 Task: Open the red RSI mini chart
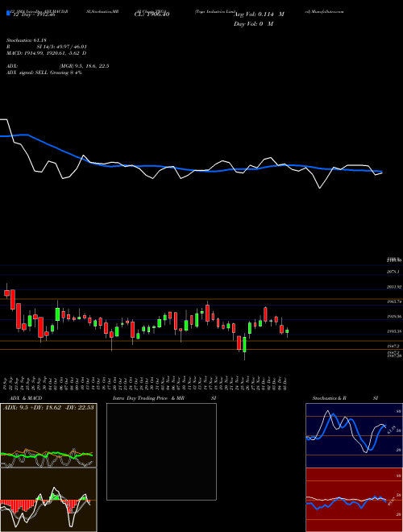pos(354,500)
